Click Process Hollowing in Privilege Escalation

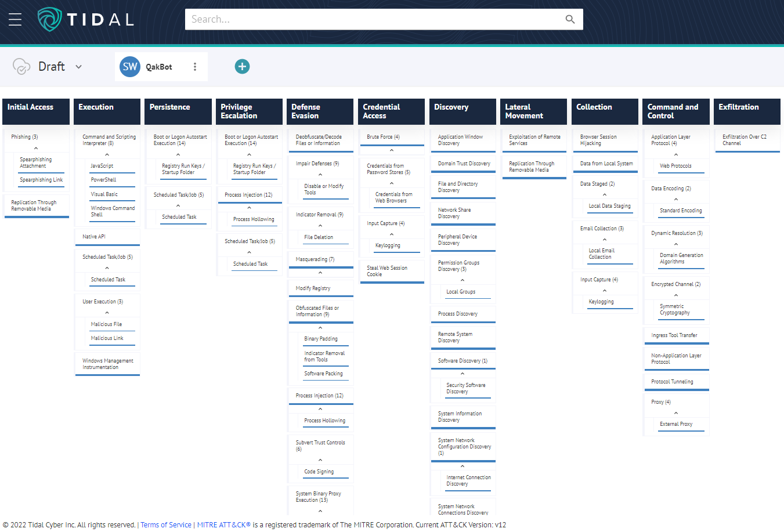pos(255,220)
